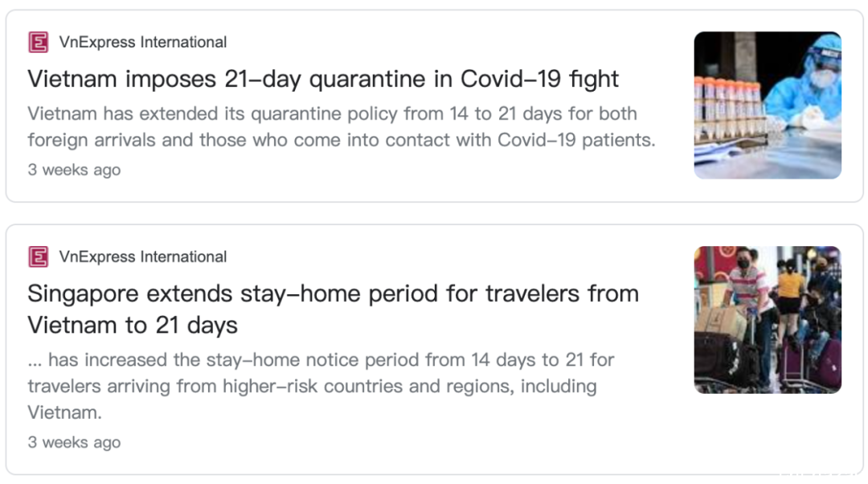Click the VnExpress logo icon in second card
868x484 pixels.
pos(39,257)
